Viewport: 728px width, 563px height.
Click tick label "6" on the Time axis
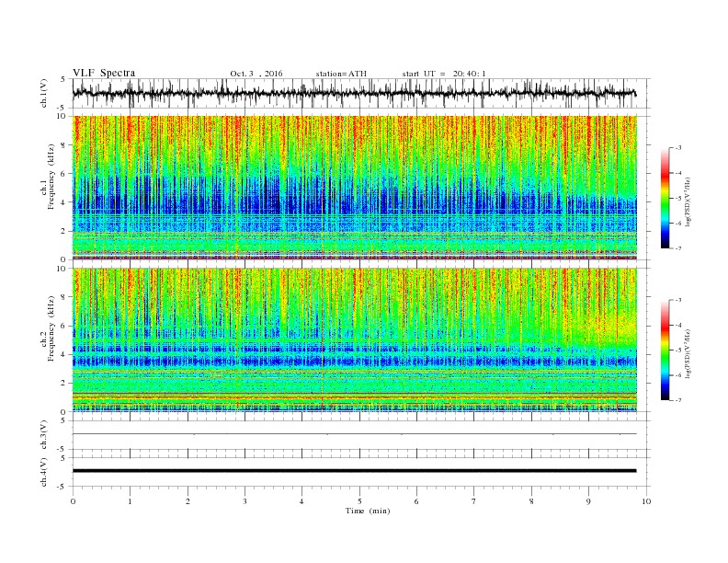[x=416, y=501]
